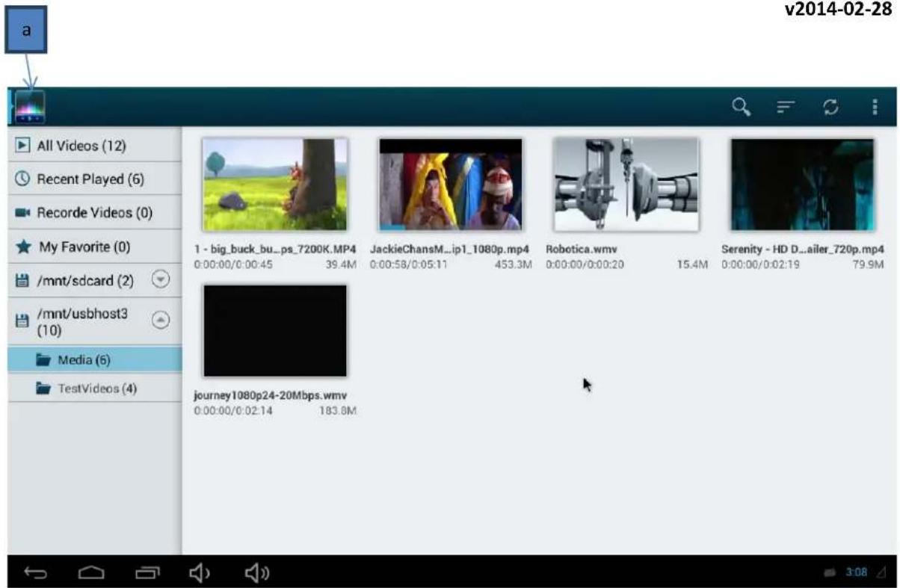
Task: Play the journey1080p24 black thumbnail
Action: pyautogui.click(x=275, y=330)
